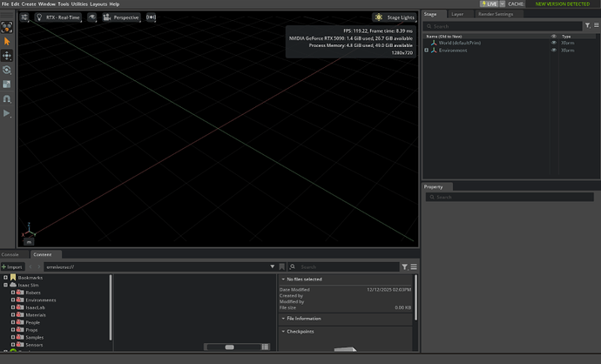
Task: Open the Perspective camera dropdown
Action: pos(122,17)
